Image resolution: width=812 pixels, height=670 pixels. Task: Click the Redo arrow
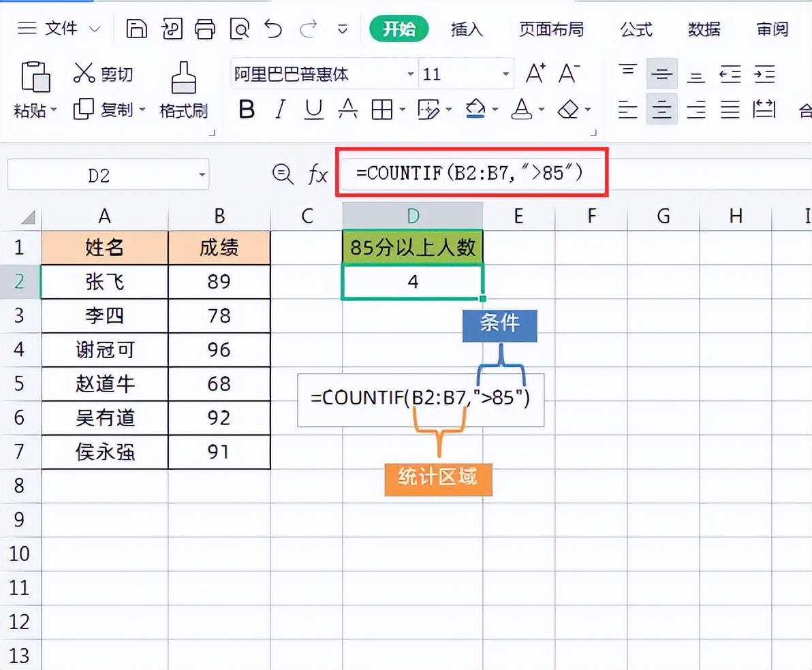tap(309, 29)
